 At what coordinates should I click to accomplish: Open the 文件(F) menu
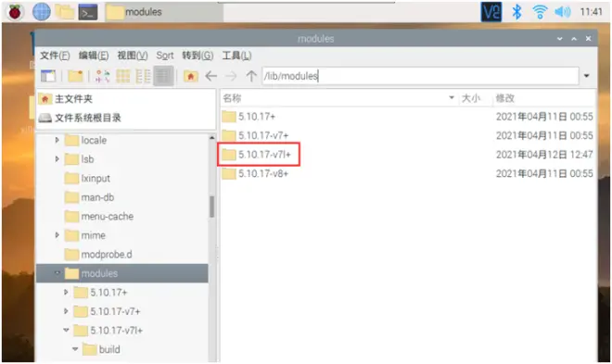55,56
